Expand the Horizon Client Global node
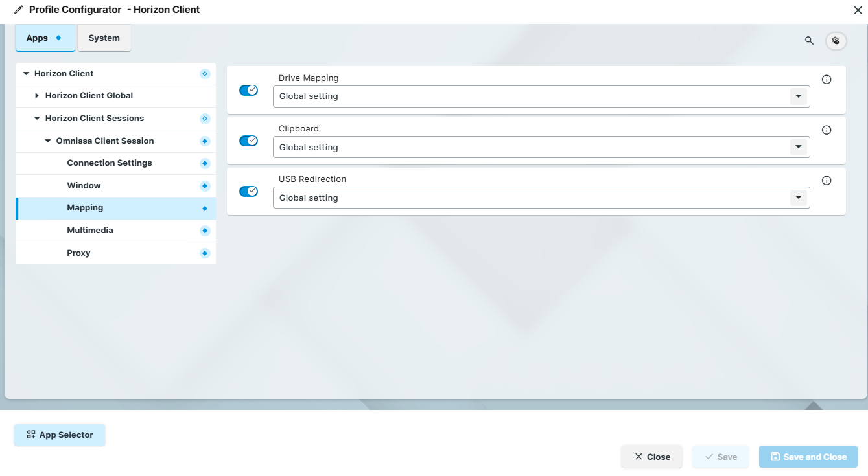Screen dimensions: 868x476 (x=37, y=96)
